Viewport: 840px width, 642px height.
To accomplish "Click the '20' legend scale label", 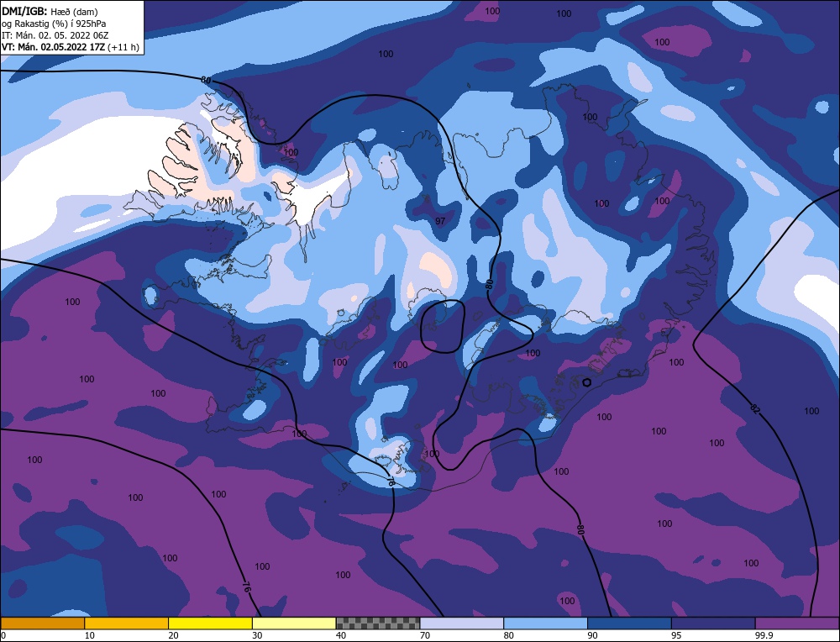I will pyautogui.click(x=173, y=635).
